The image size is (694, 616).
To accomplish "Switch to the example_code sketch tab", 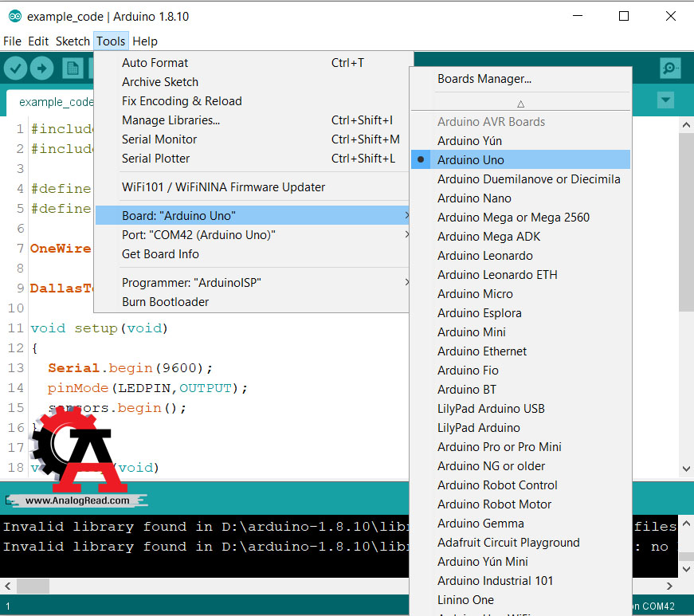I will pyautogui.click(x=50, y=102).
